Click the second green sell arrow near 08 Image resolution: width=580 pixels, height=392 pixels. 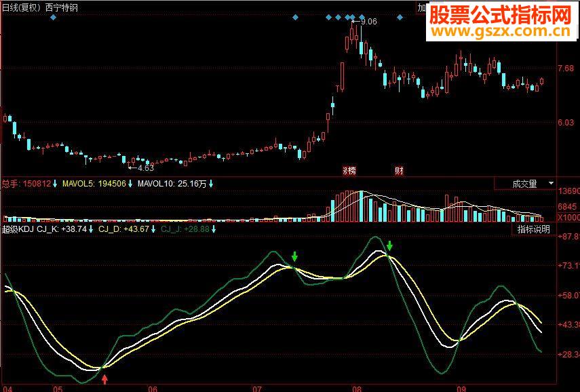389,246
